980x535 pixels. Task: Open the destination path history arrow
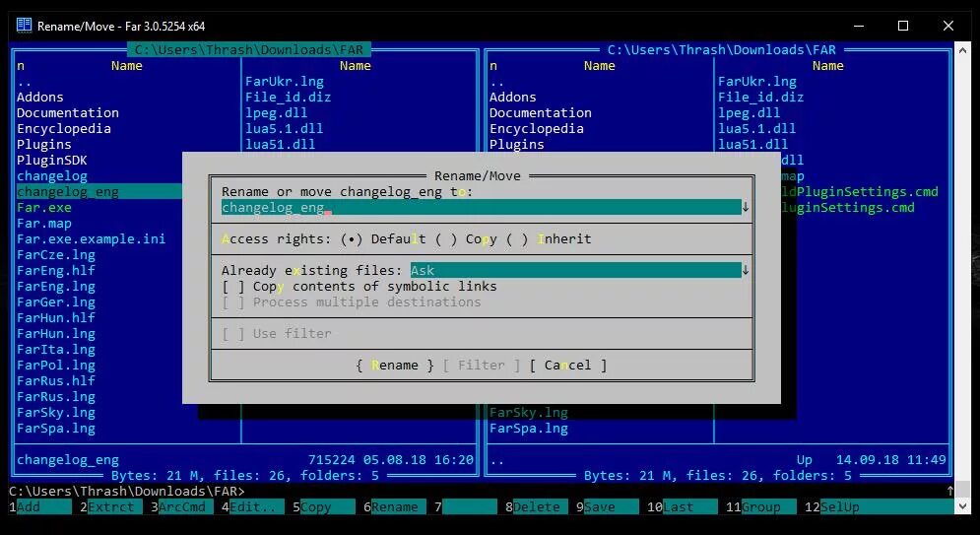pyautogui.click(x=745, y=207)
